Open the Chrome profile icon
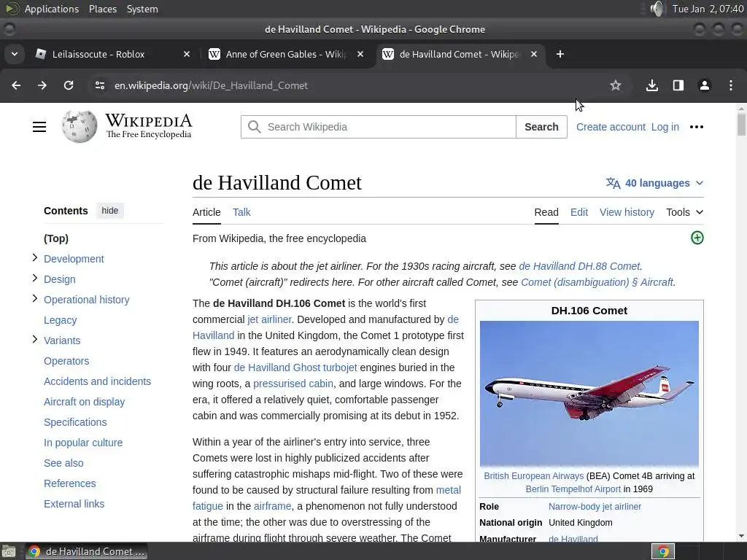This screenshot has height=560, width=747. (705, 85)
